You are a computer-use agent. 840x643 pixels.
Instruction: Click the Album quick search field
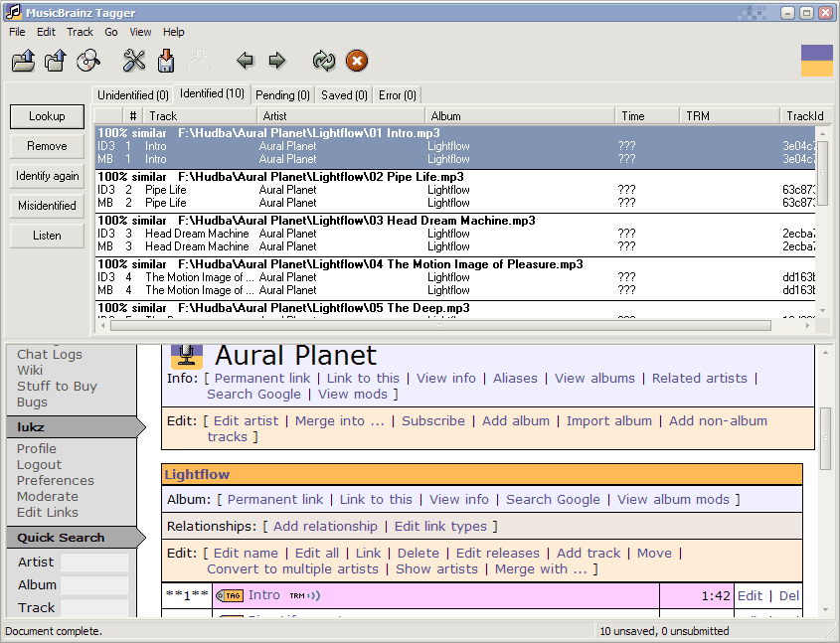tap(93, 584)
